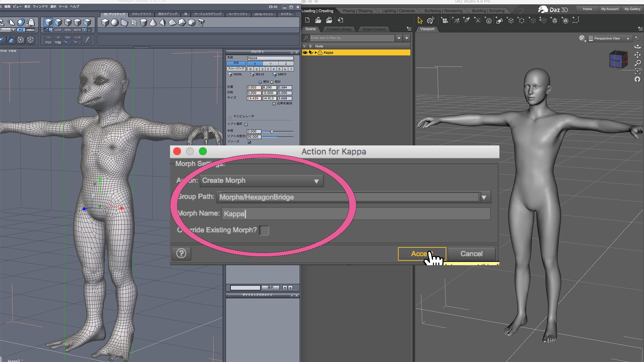This screenshot has width=644, height=362.
Task: Switch to the Content Library tab
Action: pyautogui.click(x=339, y=29)
